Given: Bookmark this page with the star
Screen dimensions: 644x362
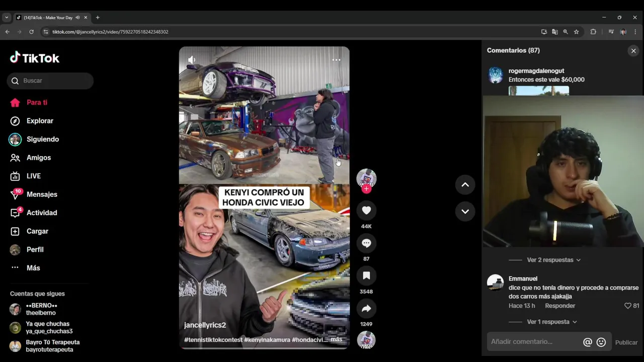Looking at the screenshot, I should tap(576, 32).
